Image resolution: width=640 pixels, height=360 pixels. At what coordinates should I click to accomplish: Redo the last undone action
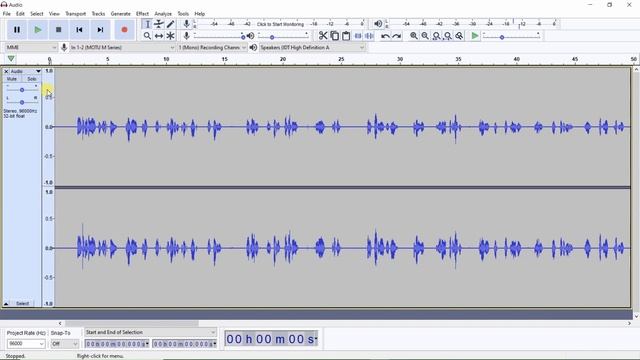point(396,36)
